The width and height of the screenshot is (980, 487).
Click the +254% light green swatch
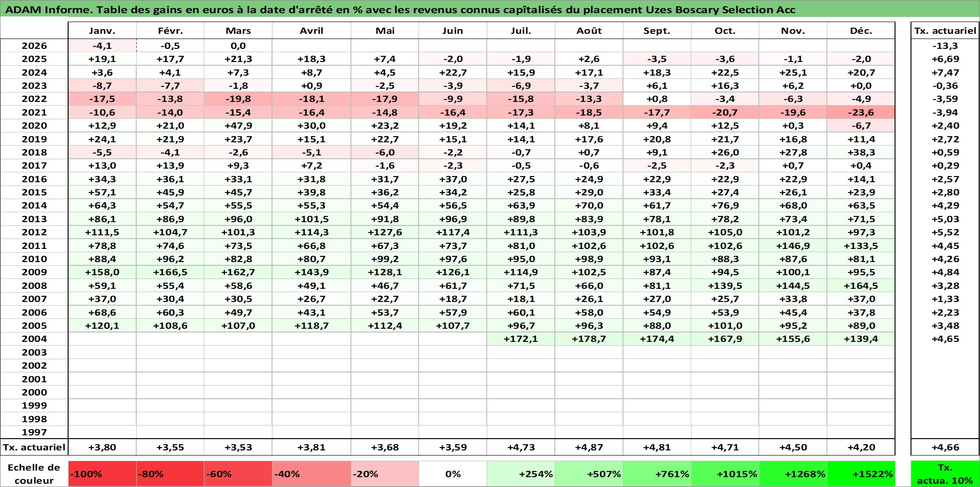point(521,473)
